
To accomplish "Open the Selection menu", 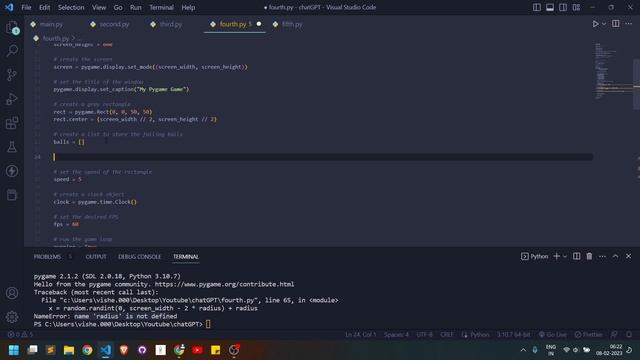I will point(71,7).
